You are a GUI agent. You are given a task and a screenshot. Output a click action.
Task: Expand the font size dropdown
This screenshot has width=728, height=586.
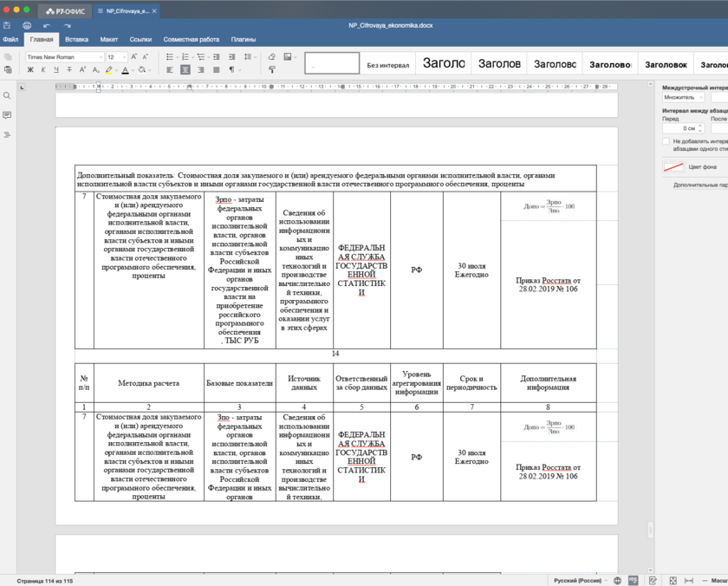pyautogui.click(x=122, y=57)
